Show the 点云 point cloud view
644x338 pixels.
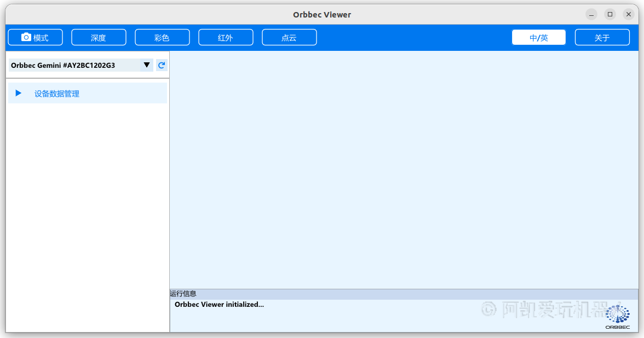pyautogui.click(x=289, y=37)
